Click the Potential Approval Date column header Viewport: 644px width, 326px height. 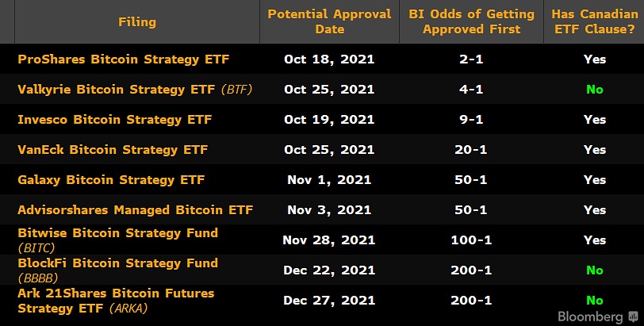pyautogui.click(x=329, y=21)
